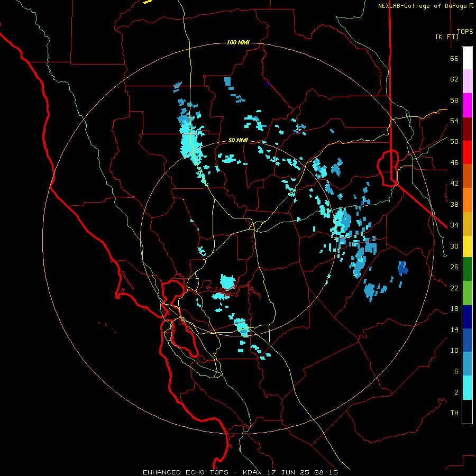Click the legend value 14

coord(454,329)
